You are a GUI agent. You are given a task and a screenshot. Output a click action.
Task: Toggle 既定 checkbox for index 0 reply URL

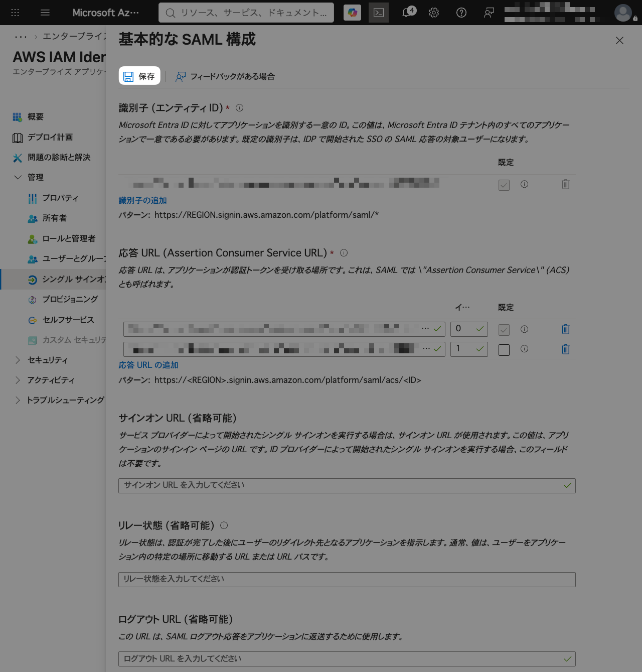pos(504,330)
